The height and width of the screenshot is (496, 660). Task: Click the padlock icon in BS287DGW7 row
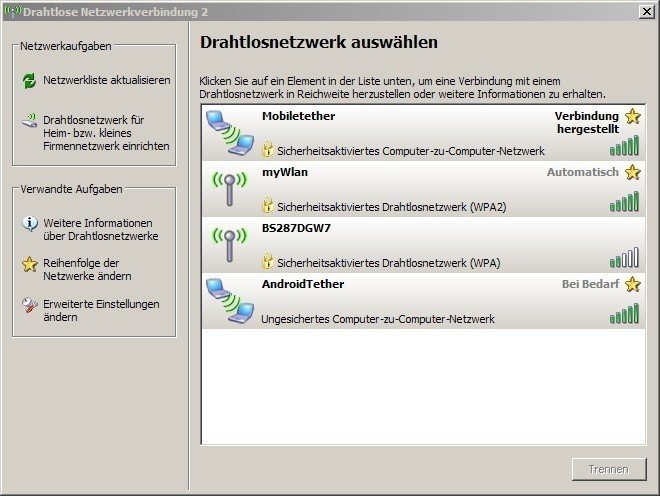(x=267, y=261)
